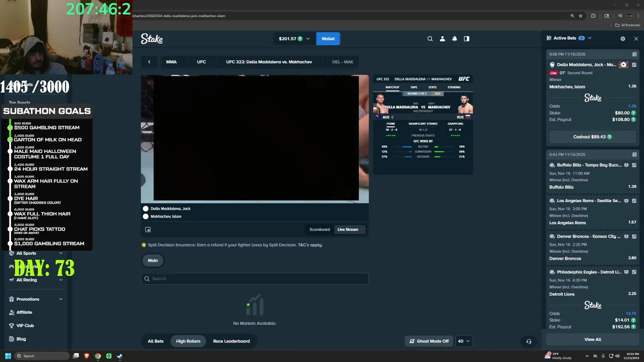The image size is (644, 362).
Task: Open Active Bets settings gear
Action: (623, 38)
